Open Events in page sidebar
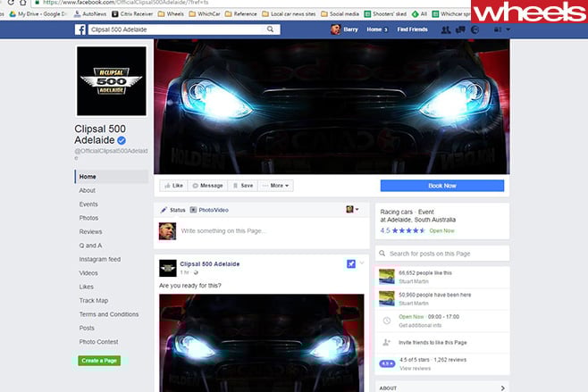This screenshot has width=588, height=392. [x=88, y=204]
